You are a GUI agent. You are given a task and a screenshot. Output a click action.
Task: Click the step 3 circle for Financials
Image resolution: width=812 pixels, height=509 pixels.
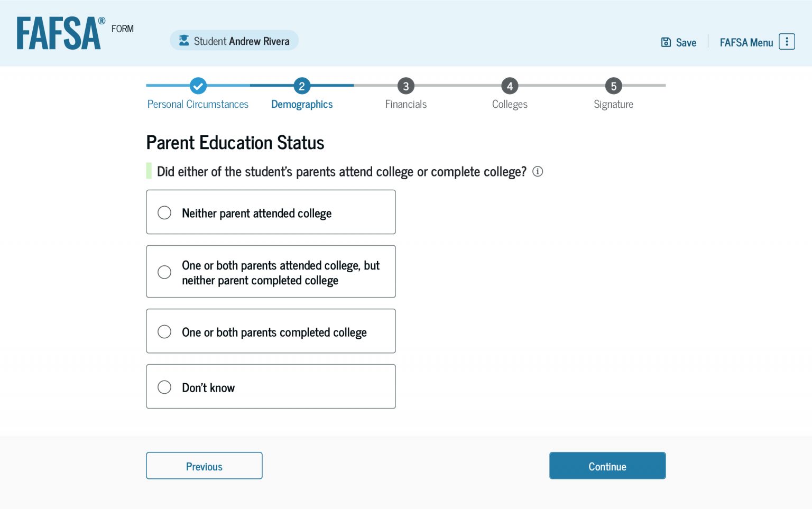pyautogui.click(x=405, y=86)
